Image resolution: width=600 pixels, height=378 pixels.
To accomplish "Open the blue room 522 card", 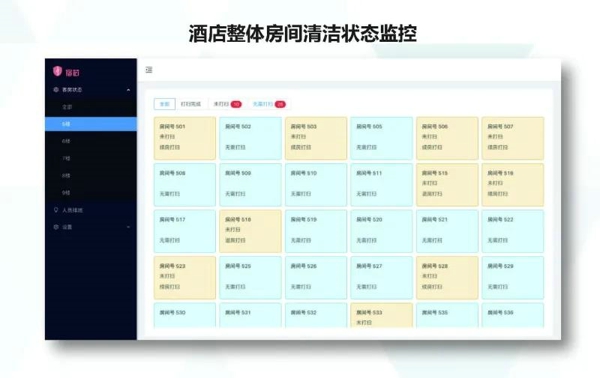I will pyautogui.click(x=513, y=231).
